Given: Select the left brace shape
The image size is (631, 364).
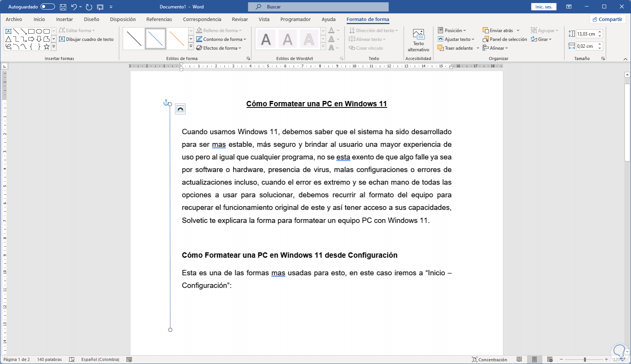Looking at the screenshot, I should tap(31, 47).
